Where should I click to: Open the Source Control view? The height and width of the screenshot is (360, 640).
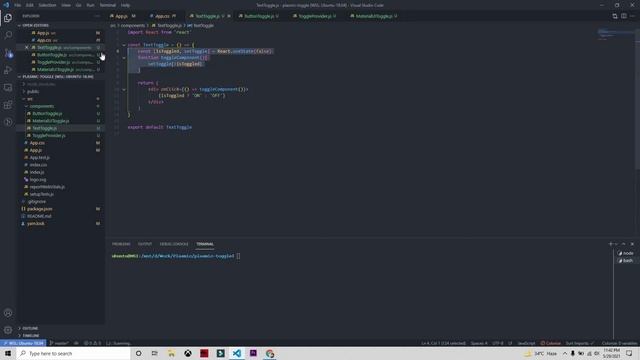[x=8, y=53]
